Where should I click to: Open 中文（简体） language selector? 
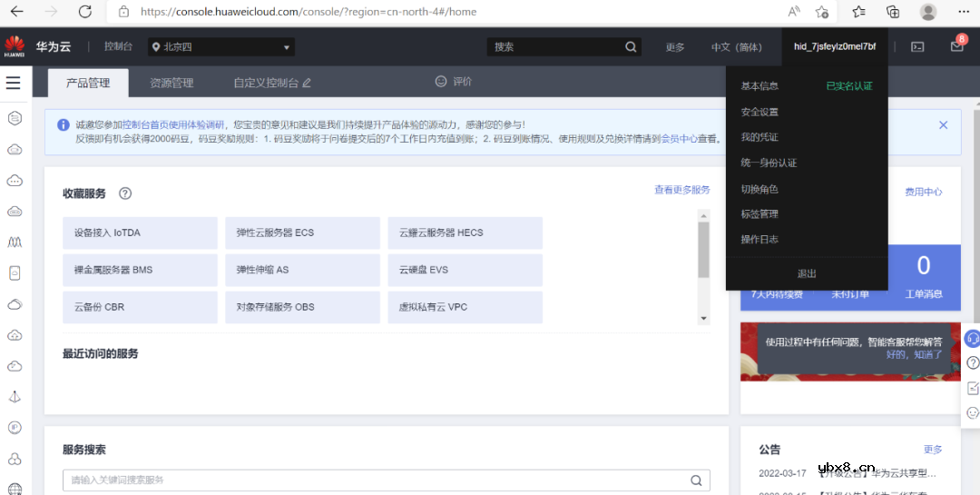737,47
